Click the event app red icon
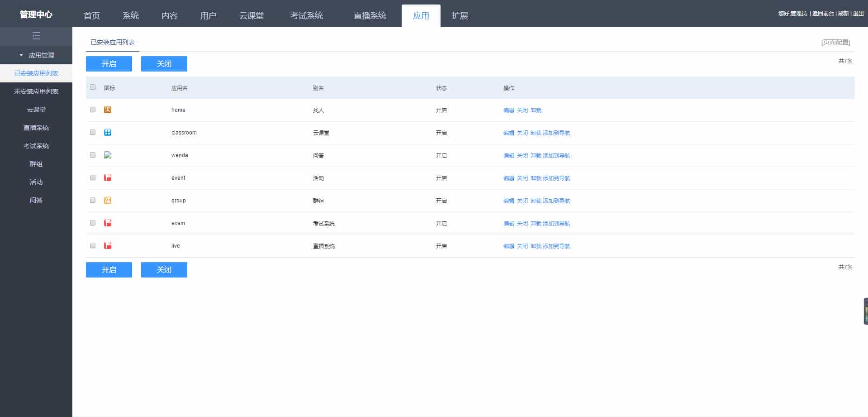The height and width of the screenshot is (417, 868). (x=108, y=177)
